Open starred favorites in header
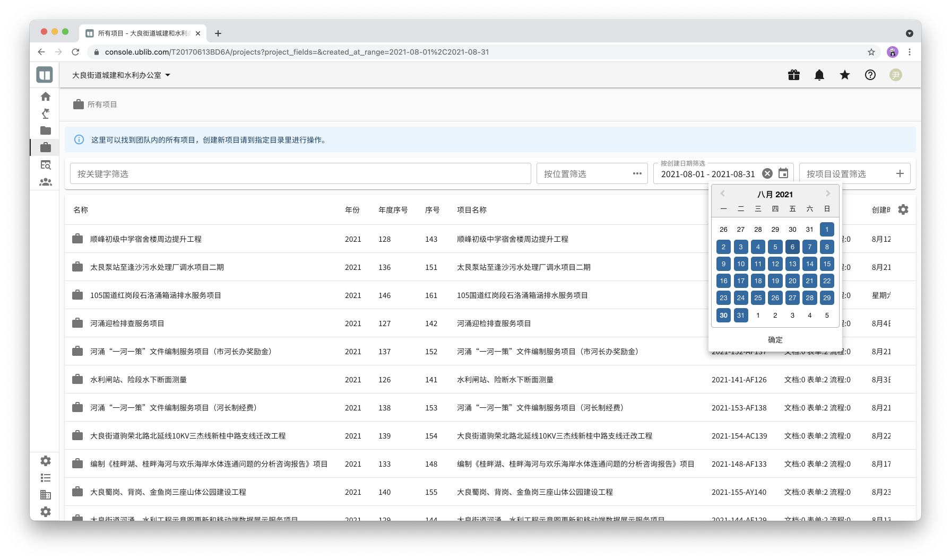Image resolution: width=951 pixels, height=560 pixels. coord(844,75)
